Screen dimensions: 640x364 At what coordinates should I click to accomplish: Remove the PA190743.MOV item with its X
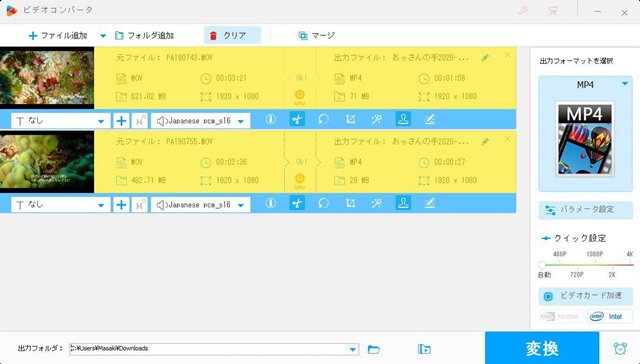coord(507,55)
